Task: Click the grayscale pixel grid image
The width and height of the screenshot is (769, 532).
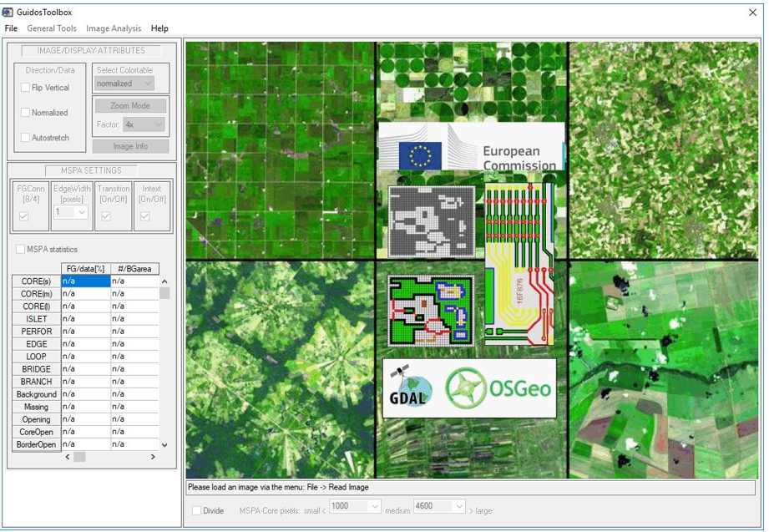Action: tap(432, 221)
